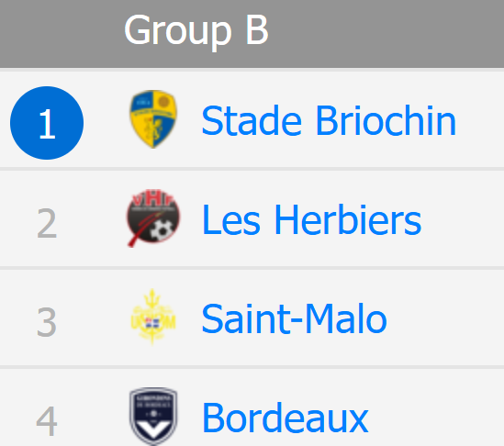Click the gray rank number 4

47,421
